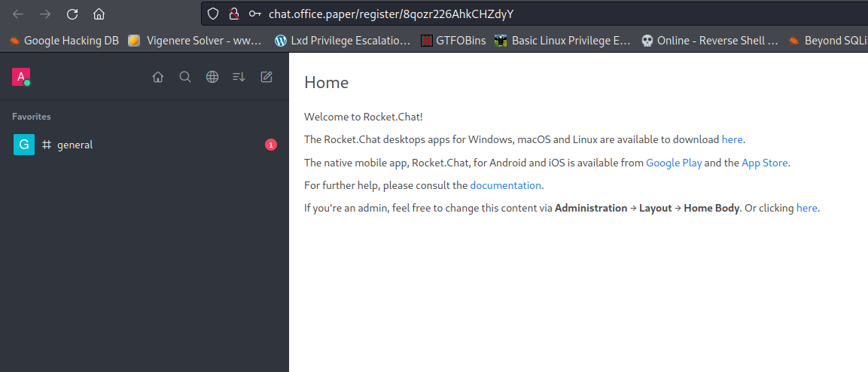
Task: Open the sort display options icon
Action: point(239,77)
